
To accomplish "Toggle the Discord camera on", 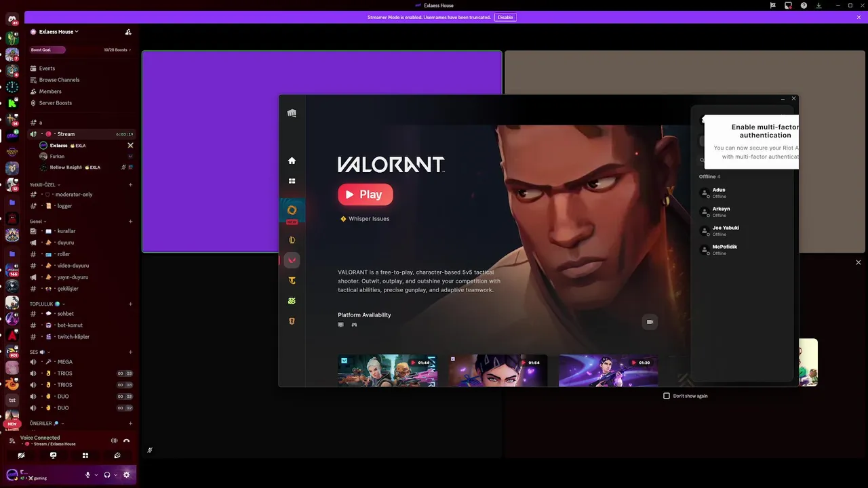I will (21, 455).
